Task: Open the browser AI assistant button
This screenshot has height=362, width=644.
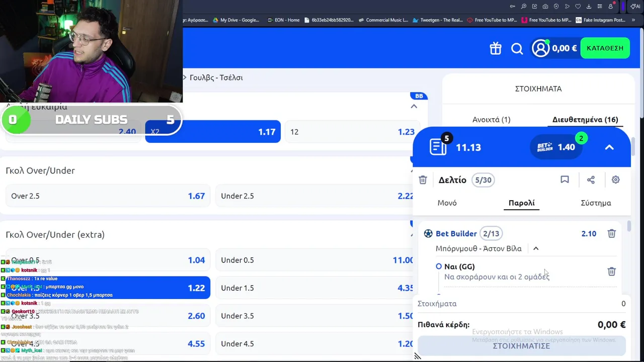Action: tap(635, 7)
